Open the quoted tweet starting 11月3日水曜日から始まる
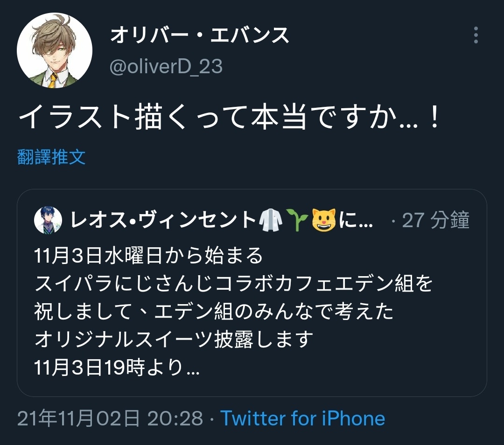The height and width of the screenshot is (445, 504). pos(252,293)
